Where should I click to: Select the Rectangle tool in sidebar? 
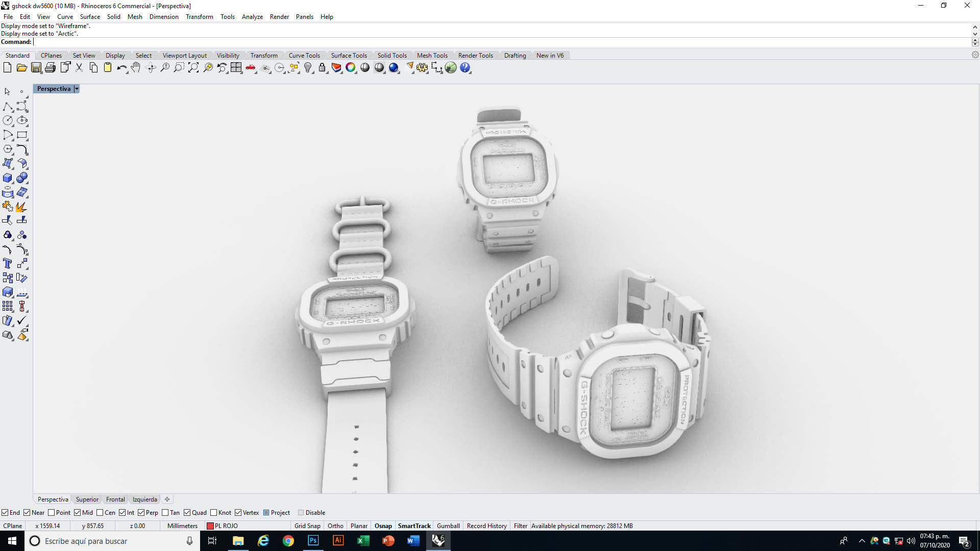(22, 135)
